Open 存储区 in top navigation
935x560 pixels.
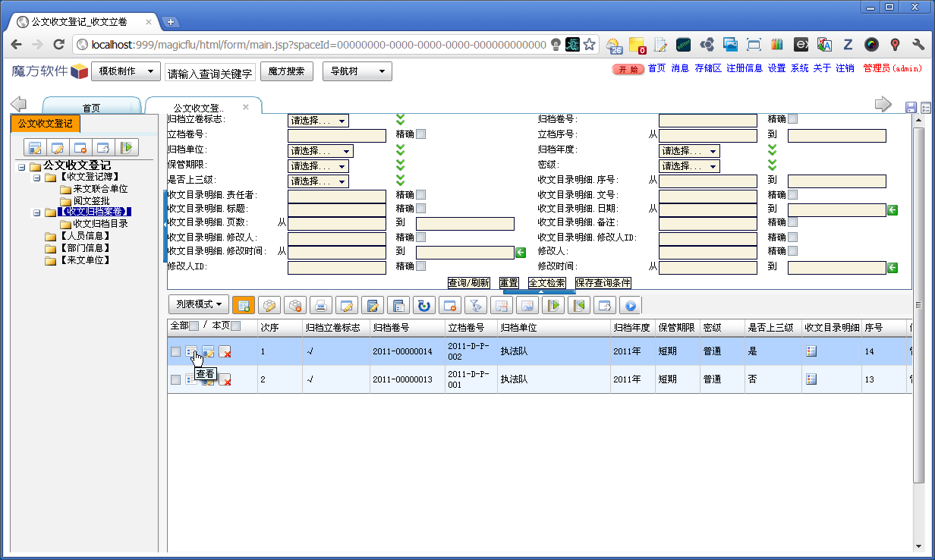[707, 68]
